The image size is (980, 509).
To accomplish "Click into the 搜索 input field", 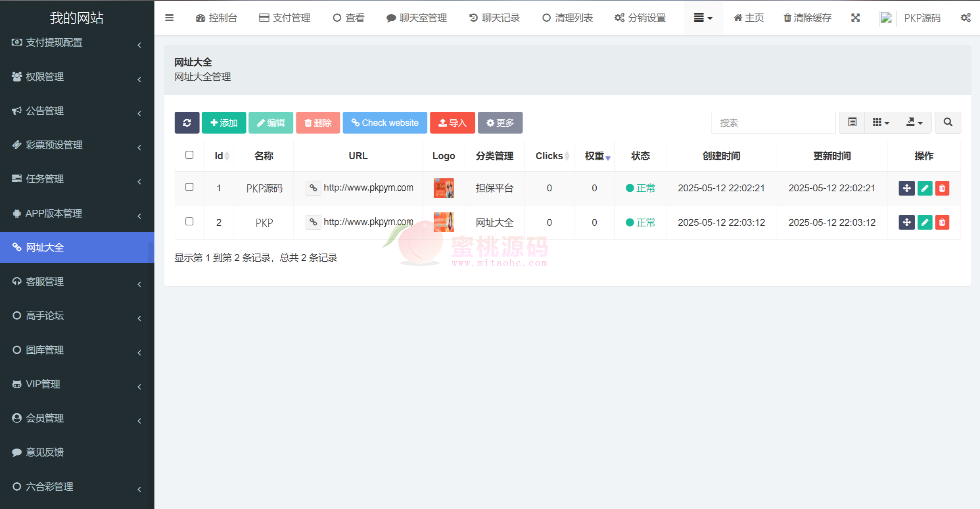I will [x=773, y=123].
